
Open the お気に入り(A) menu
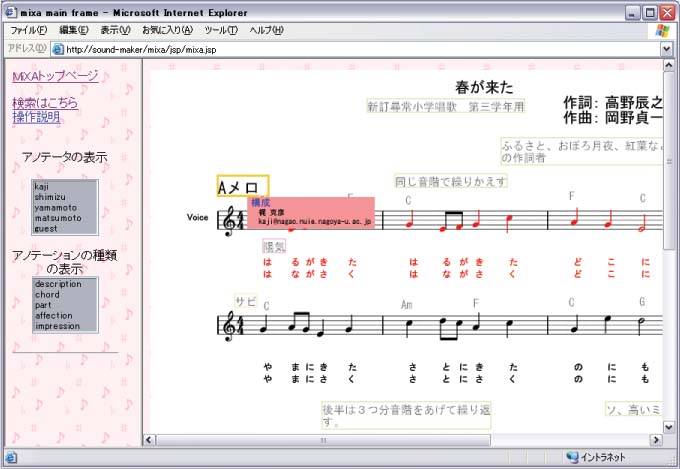(x=167, y=30)
